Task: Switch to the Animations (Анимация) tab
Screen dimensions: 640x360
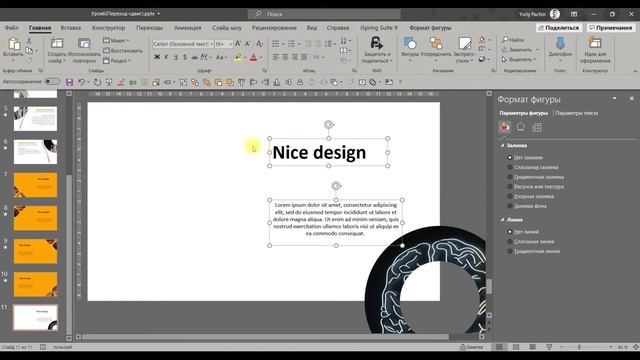Action: 187,28
